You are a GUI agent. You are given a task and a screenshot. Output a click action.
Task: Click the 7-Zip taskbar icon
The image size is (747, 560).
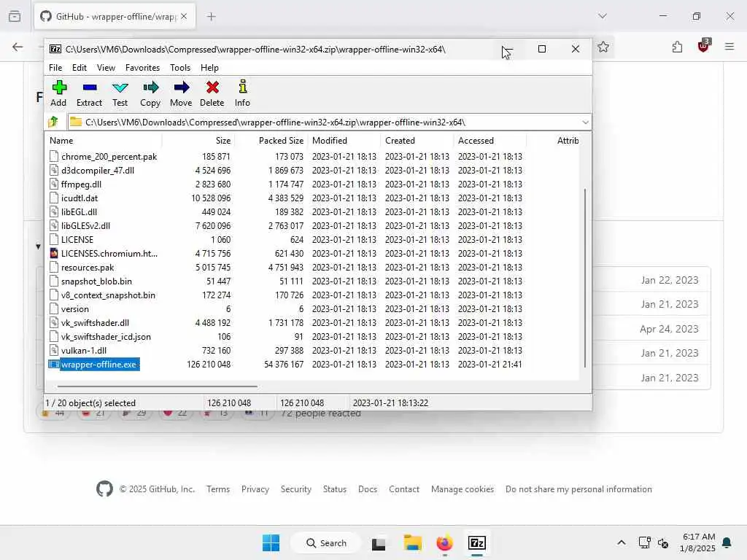tap(477, 542)
